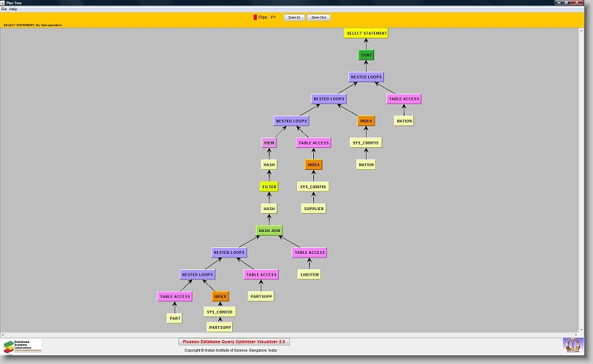
Task: Click the SUPPLIER table node
Action: [313, 209]
